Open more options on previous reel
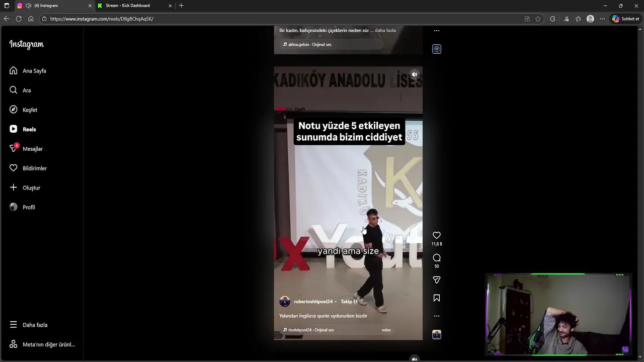Viewport: 644px width, 362px height. (437, 31)
